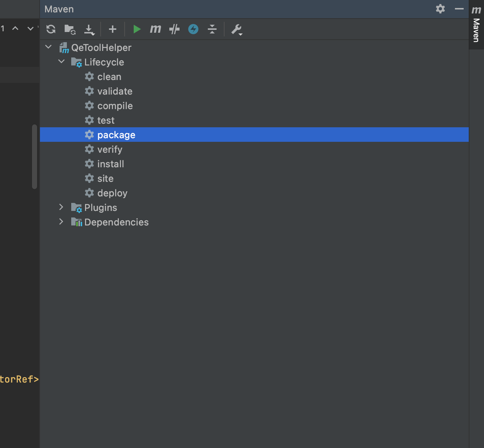
Task: Click the gear icon beside install
Action: coord(89,164)
